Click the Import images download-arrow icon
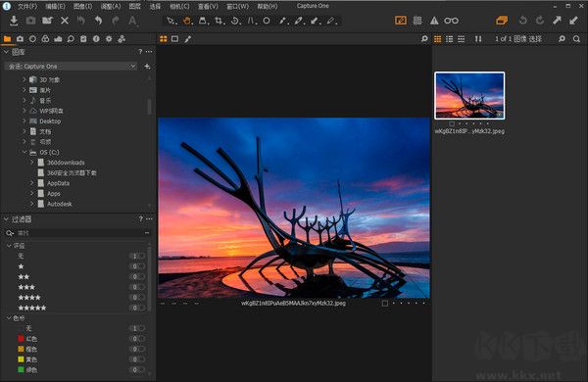Viewport: 588px width, 382px height. click(x=14, y=21)
